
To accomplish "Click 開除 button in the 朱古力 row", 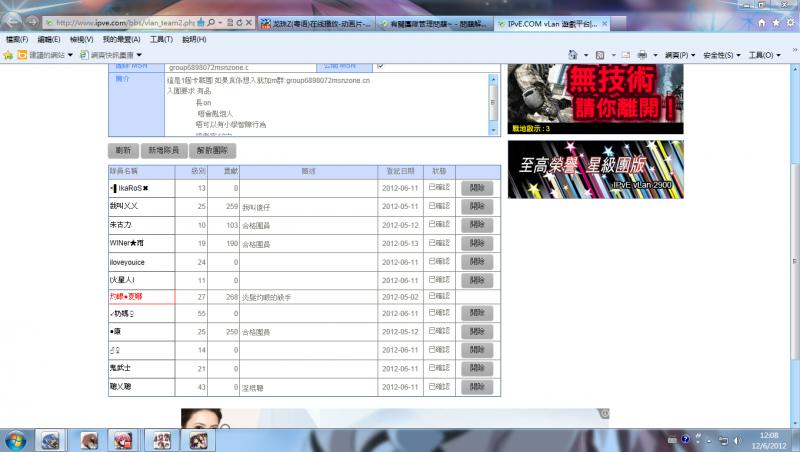I will (x=477, y=225).
